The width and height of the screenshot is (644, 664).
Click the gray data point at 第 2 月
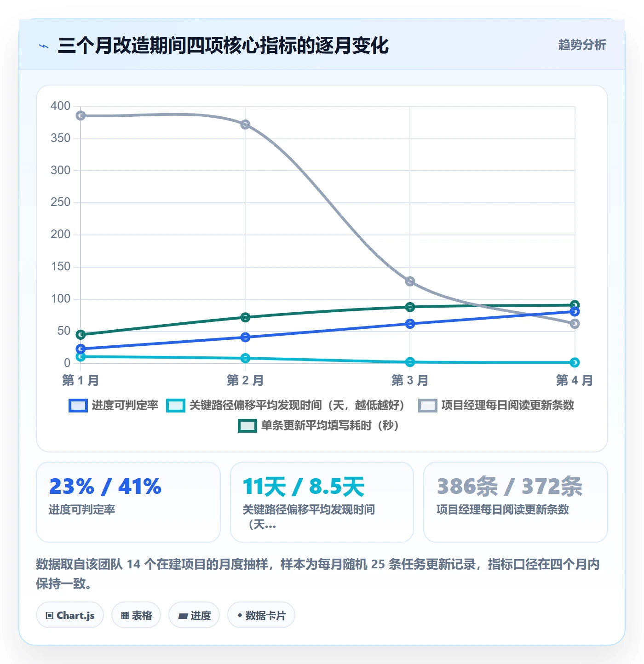coord(245,125)
